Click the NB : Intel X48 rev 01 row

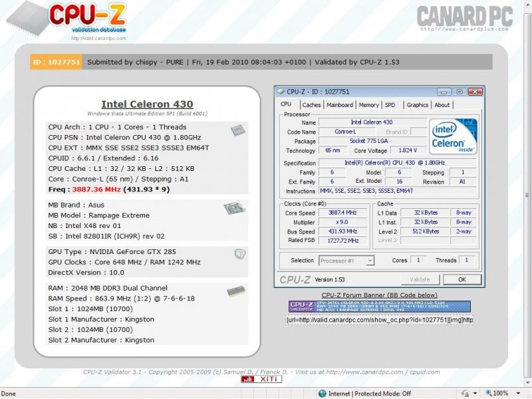[x=84, y=225]
